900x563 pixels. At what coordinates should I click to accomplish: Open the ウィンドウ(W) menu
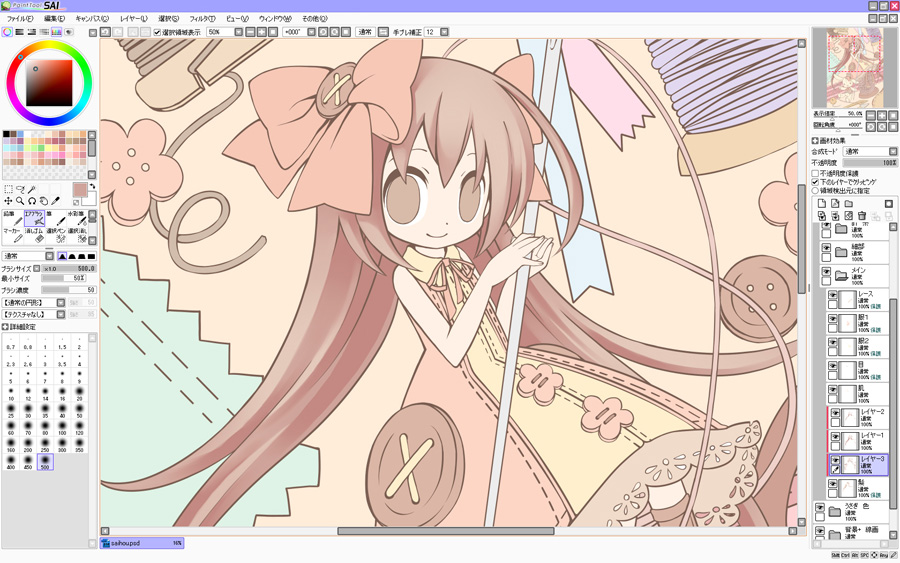point(275,18)
